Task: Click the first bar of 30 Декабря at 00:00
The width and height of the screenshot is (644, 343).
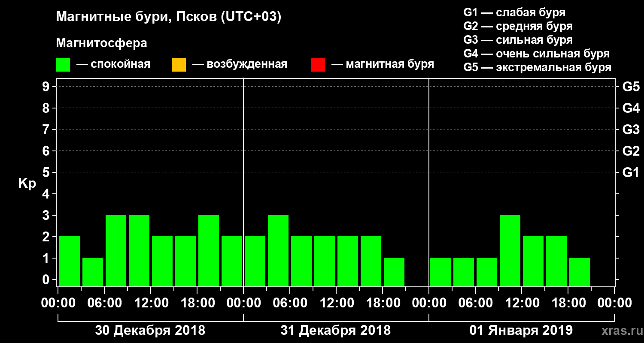Action: tap(70, 261)
